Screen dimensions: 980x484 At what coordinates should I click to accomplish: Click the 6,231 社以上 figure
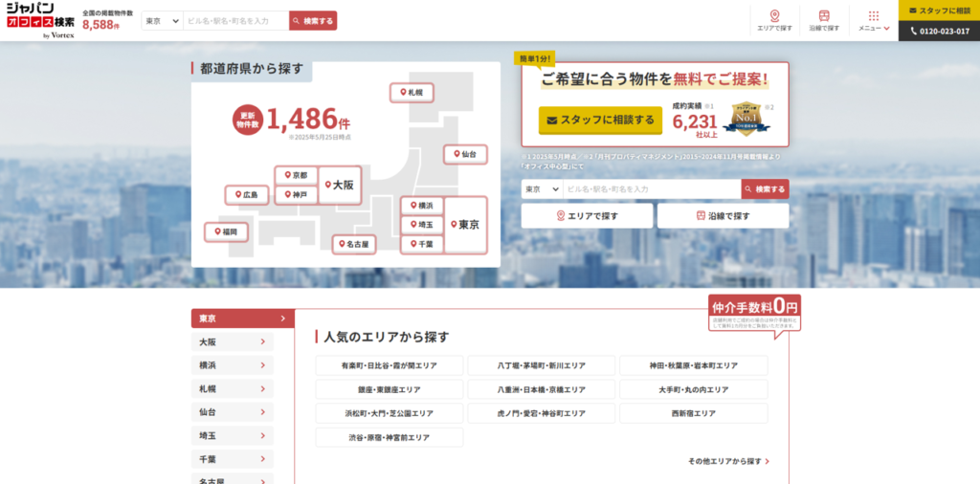tap(695, 124)
